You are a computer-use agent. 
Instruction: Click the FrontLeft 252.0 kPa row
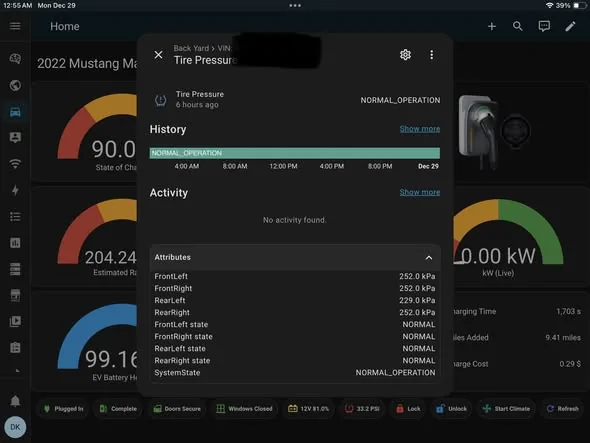[x=295, y=276]
